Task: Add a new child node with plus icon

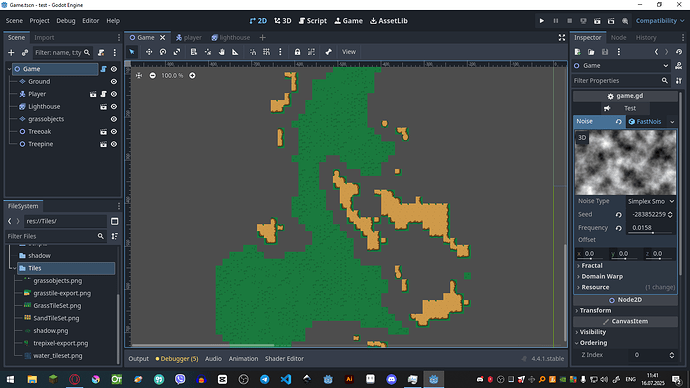Action: 11,53
